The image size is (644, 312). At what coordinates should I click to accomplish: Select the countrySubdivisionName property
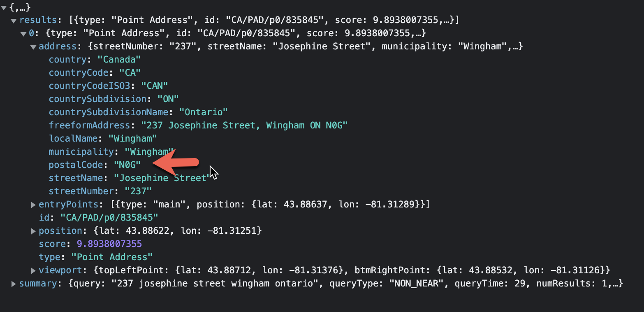click(x=109, y=112)
